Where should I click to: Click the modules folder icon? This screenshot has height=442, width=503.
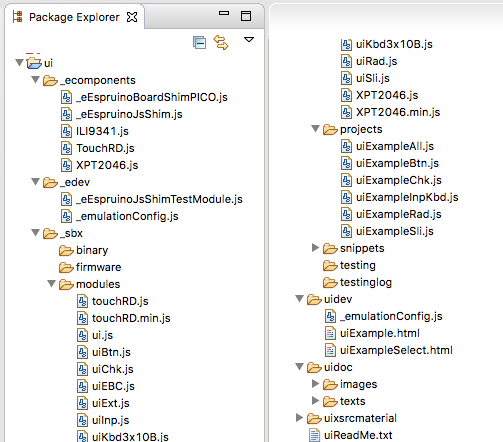point(66,284)
